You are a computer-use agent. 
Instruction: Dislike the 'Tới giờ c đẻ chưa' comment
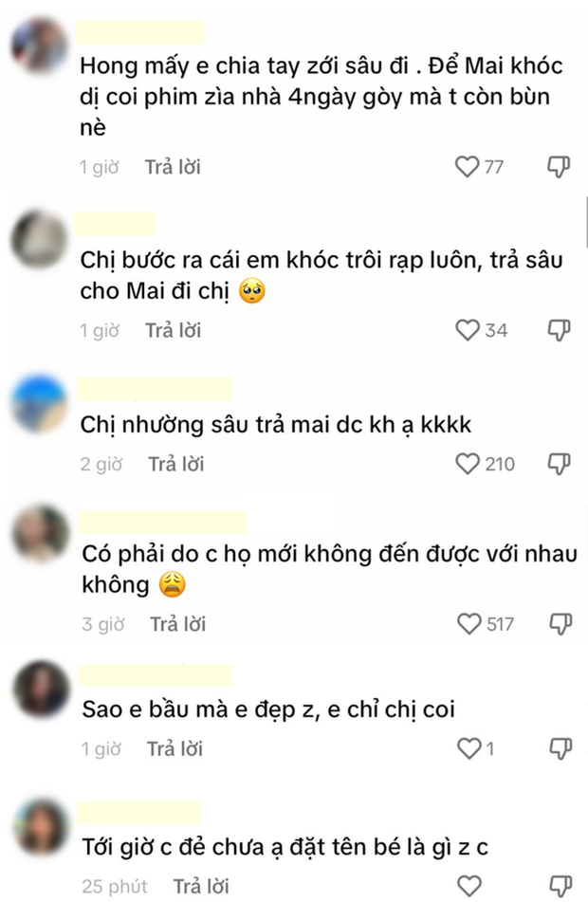pos(560,886)
